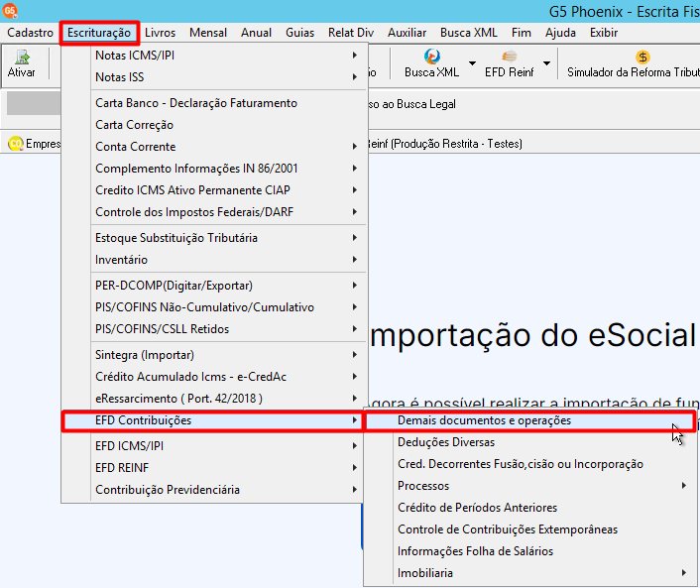
Task: Expand the Conta Corrente submenu
Action: click(214, 147)
